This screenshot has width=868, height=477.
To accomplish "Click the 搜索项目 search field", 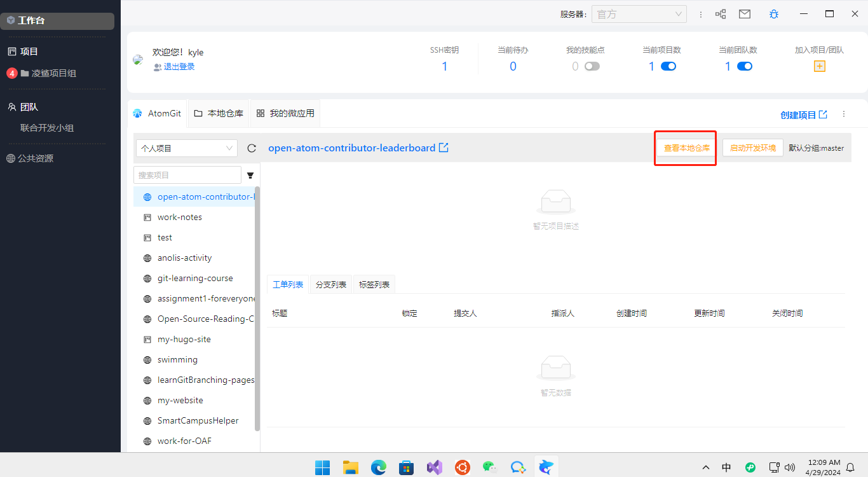I will coord(187,175).
